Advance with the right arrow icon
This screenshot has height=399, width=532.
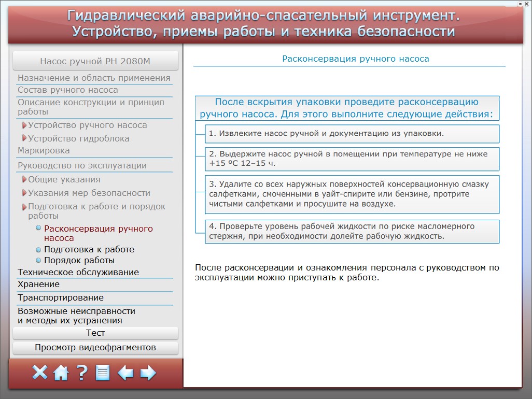click(x=148, y=373)
